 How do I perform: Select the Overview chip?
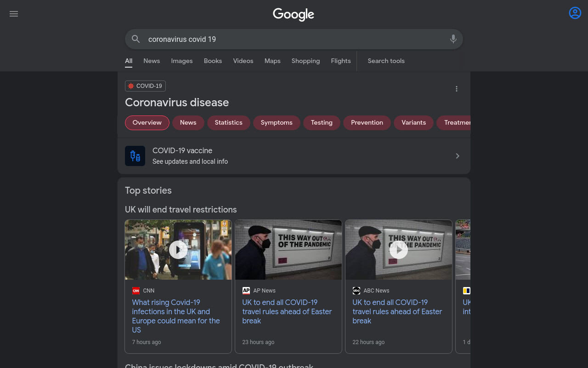pos(147,123)
